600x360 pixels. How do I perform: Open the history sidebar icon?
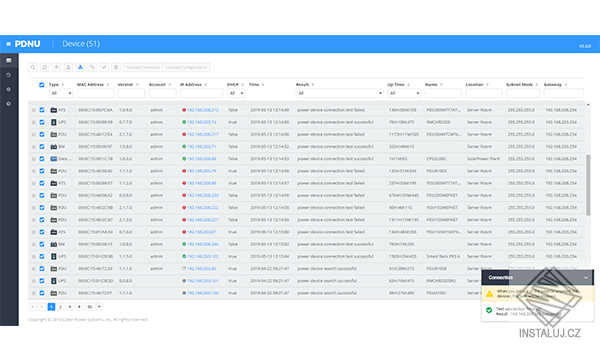coord(8,75)
